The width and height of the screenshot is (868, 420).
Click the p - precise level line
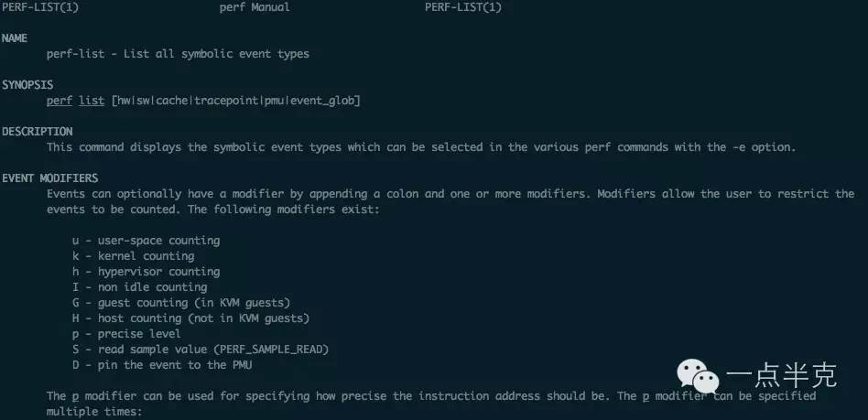[x=126, y=334]
